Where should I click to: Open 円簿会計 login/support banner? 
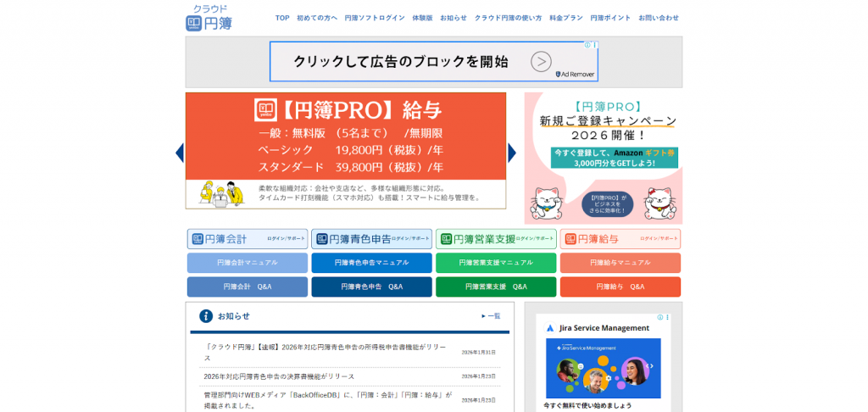pos(247,239)
